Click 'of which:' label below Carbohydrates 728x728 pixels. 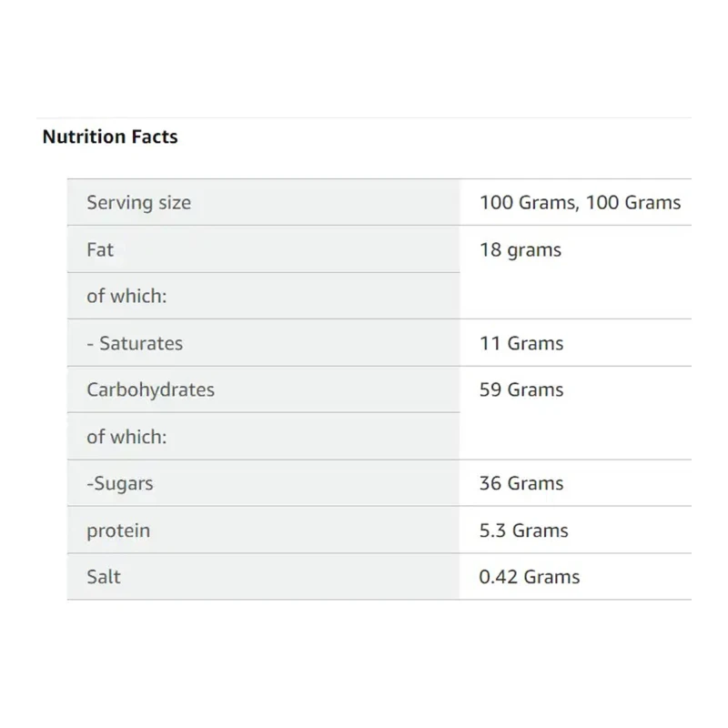126,437
